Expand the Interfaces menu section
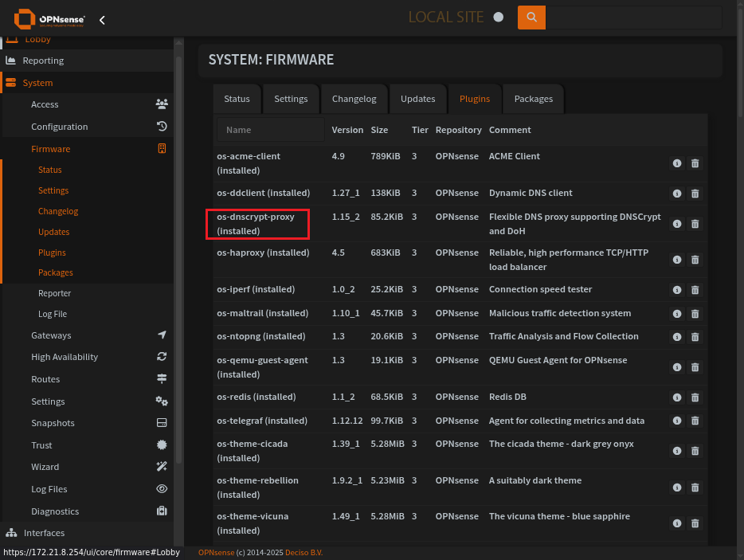Image resolution: width=744 pixels, height=560 pixels. tap(88, 533)
